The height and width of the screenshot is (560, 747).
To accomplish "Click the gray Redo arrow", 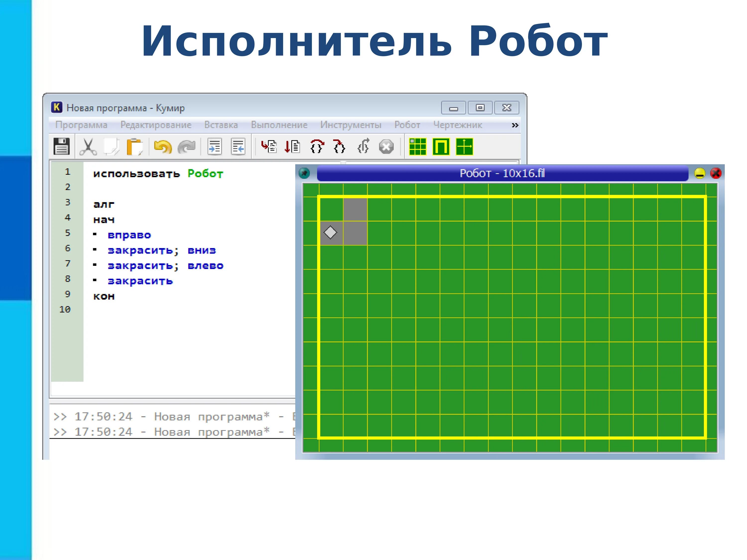I will click(187, 147).
